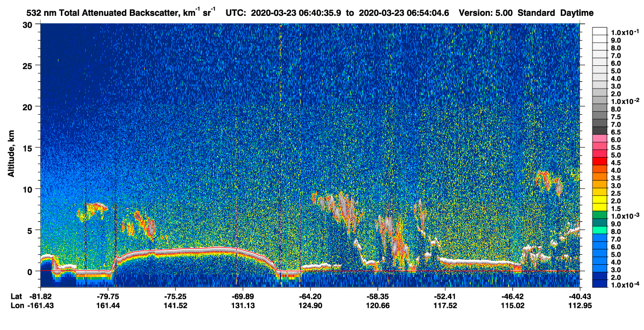Click latitude value -46.42
The height and width of the screenshot is (330, 644).
click(512, 296)
